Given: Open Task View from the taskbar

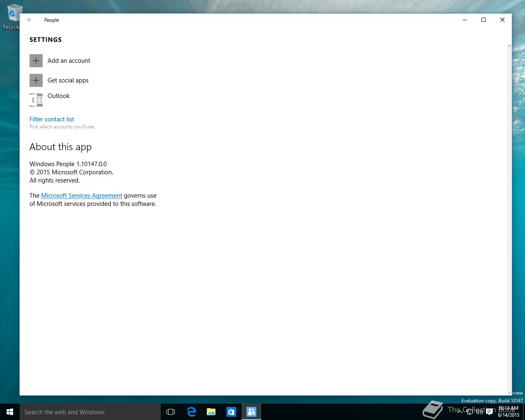Looking at the screenshot, I should (171, 412).
